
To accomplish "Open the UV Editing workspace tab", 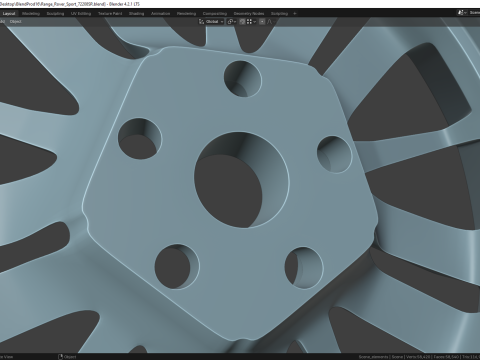I will tap(81, 14).
